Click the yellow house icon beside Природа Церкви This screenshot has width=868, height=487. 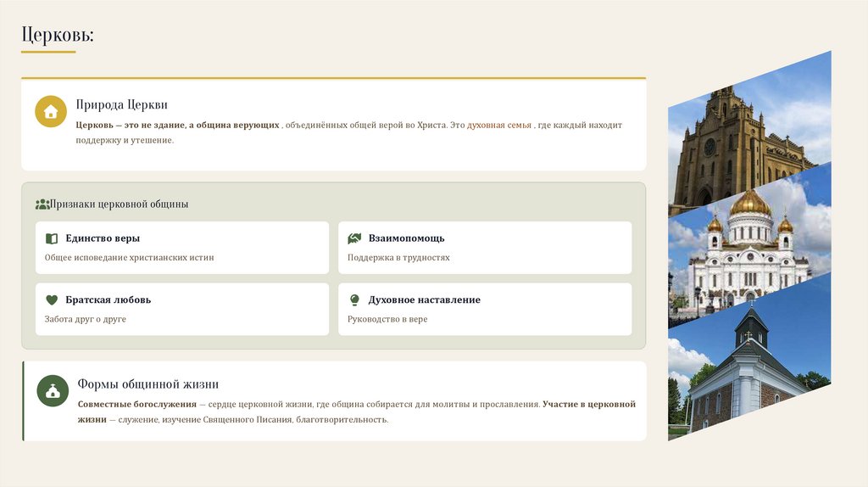pos(51,111)
